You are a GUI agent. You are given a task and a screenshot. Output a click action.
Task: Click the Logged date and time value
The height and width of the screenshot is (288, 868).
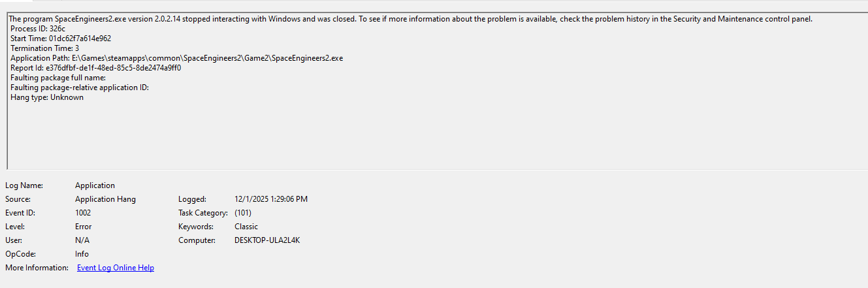tap(270, 199)
